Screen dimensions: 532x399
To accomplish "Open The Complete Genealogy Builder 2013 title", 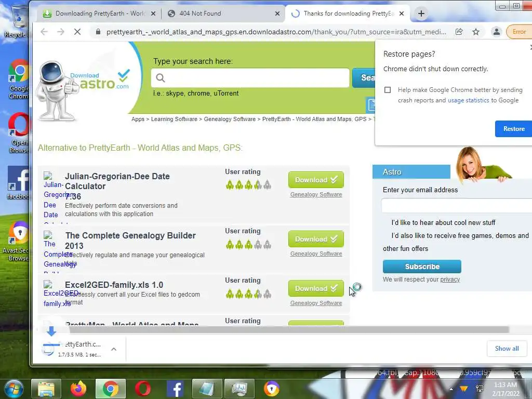I will 130,241.
